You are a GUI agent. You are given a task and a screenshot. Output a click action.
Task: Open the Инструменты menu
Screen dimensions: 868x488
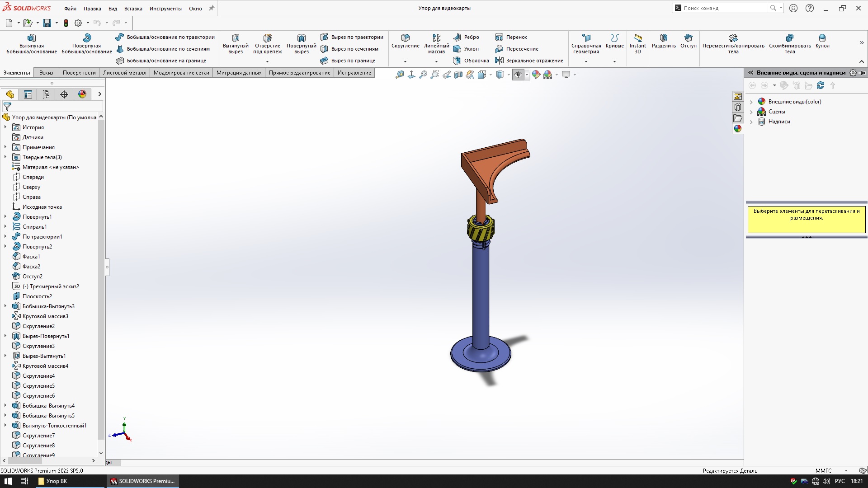[x=165, y=9]
